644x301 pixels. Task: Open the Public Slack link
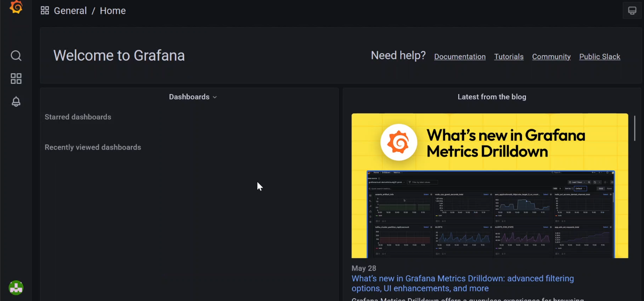599,56
